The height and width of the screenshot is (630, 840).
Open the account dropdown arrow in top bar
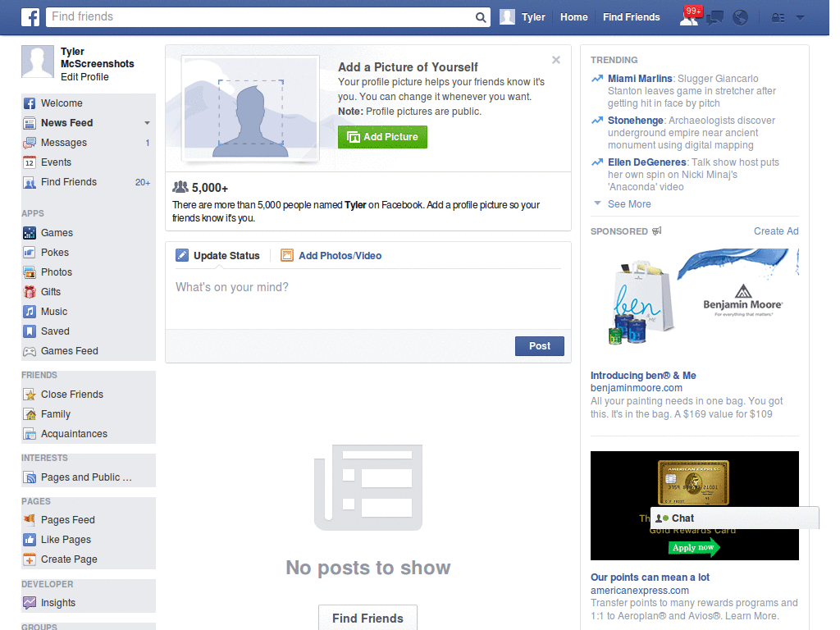[x=801, y=17]
